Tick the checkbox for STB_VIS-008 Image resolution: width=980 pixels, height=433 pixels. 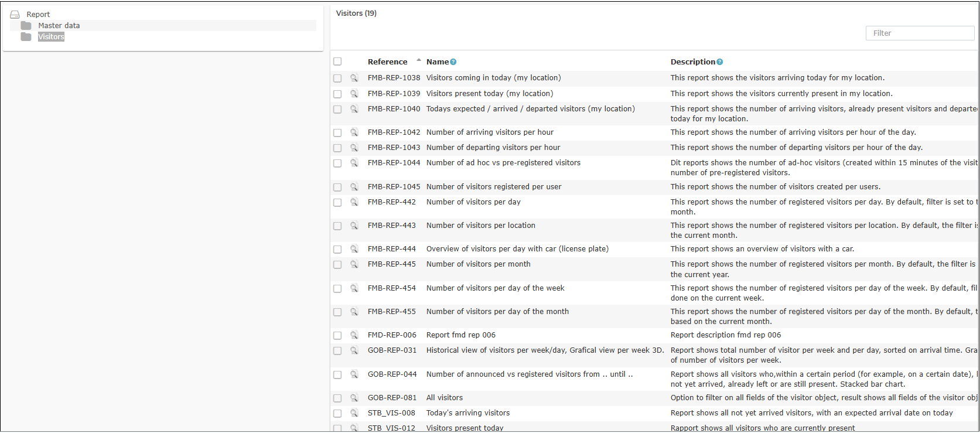click(337, 413)
